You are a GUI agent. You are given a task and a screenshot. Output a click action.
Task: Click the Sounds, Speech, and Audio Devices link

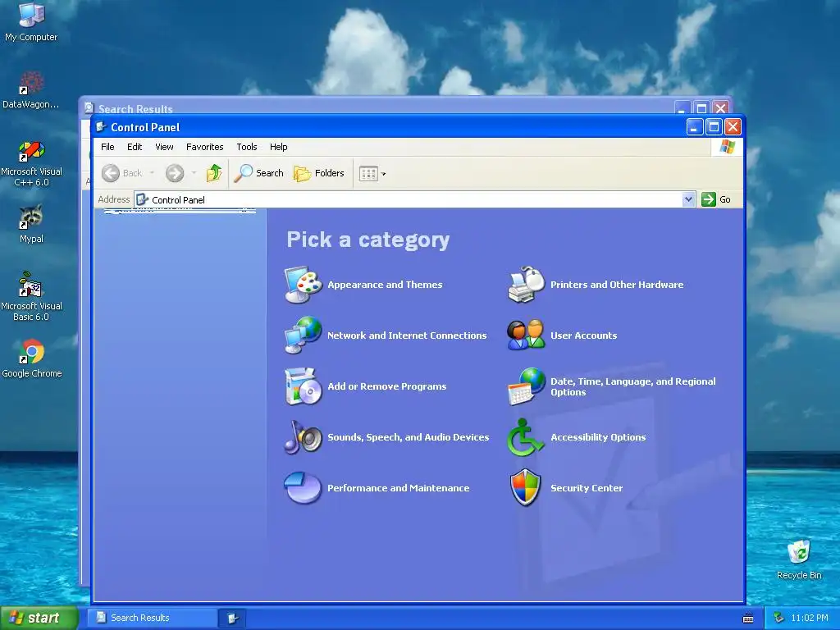409,437
